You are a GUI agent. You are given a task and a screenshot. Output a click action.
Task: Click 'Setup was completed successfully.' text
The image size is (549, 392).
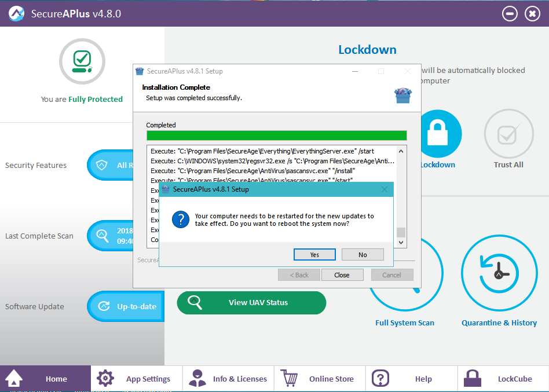194,98
